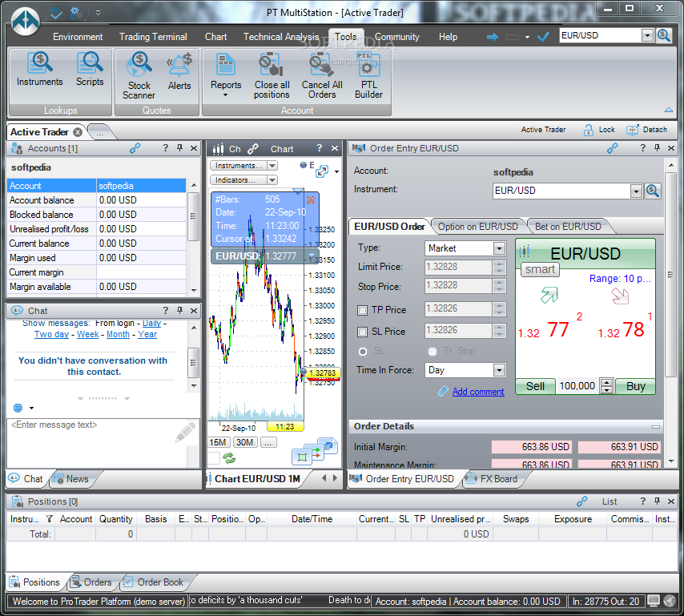
Task: Click the filter icon in Positions Instrument column
Action: [x=50, y=519]
